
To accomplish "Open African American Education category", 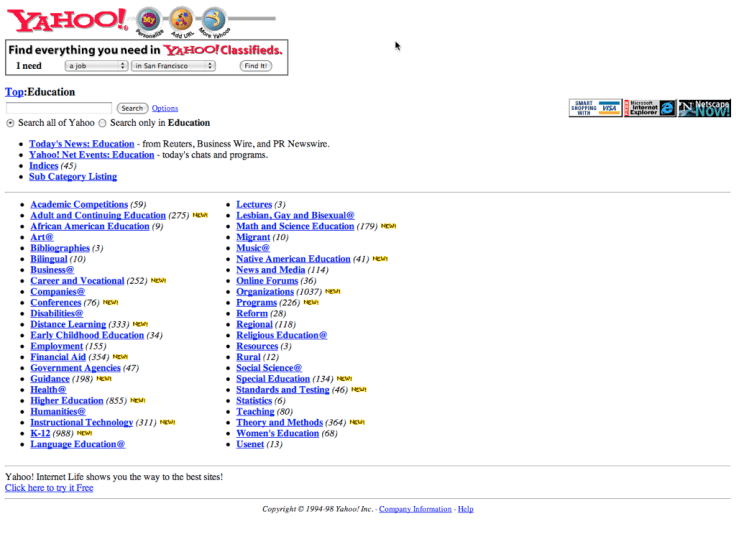I will point(90,226).
